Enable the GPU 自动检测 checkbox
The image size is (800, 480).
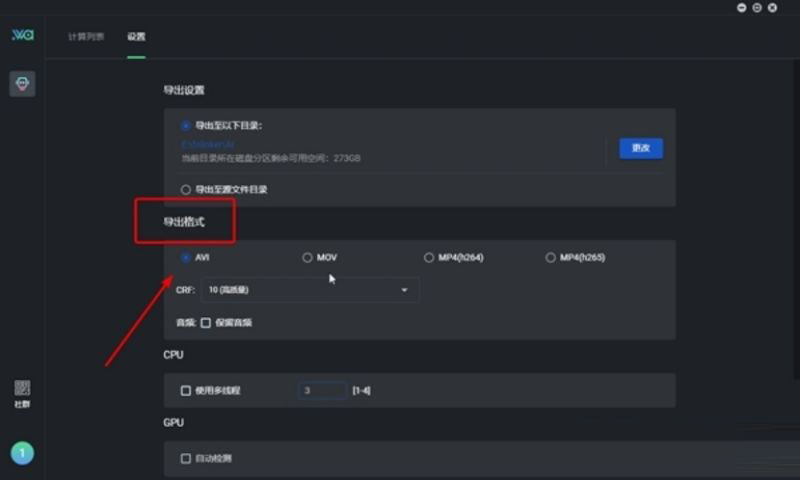(x=186, y=459)
